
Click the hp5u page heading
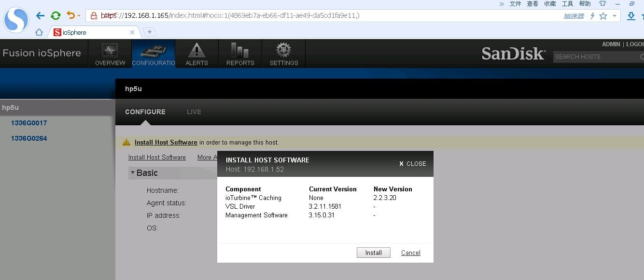pyautogui.click(x=133, y=89)
